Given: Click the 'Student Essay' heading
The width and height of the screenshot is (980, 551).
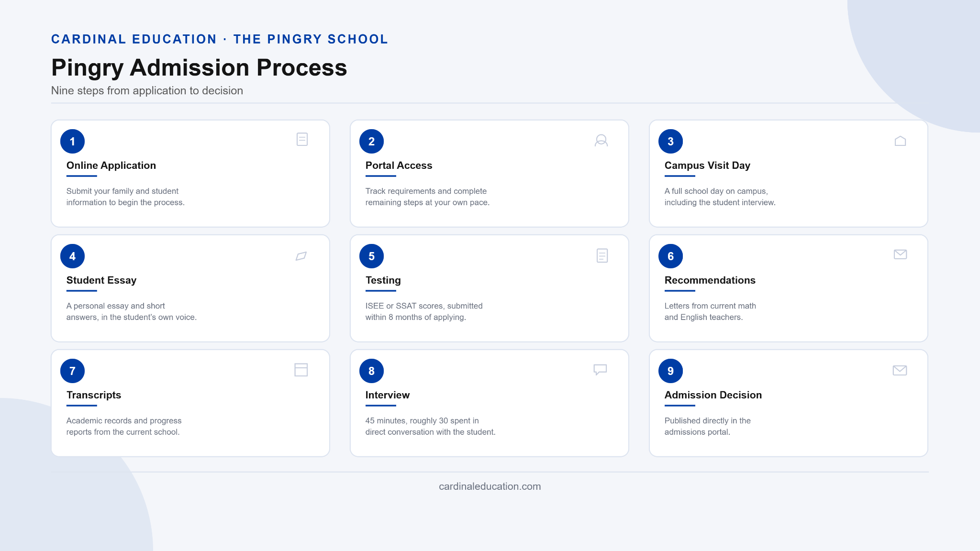Looking at the screenshot, I should click(x=101, y=280).
